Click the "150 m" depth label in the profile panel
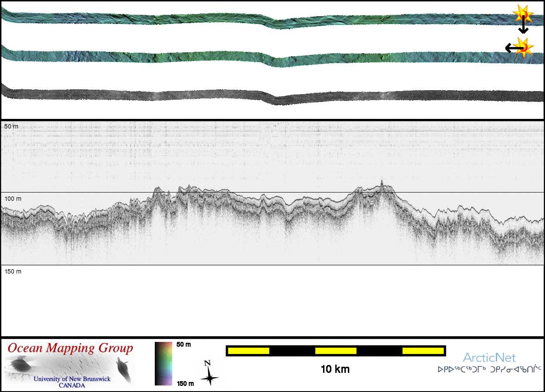This screenshot has height=392, width=545. [x=13, y=271]
